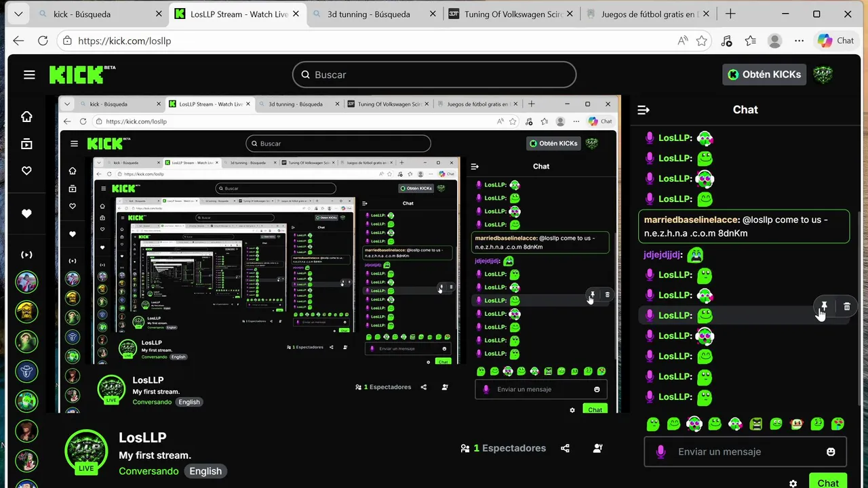Open chat settings gear icon
The width and height of the screenshot is (868, 488).
click(x=793, y=483)
